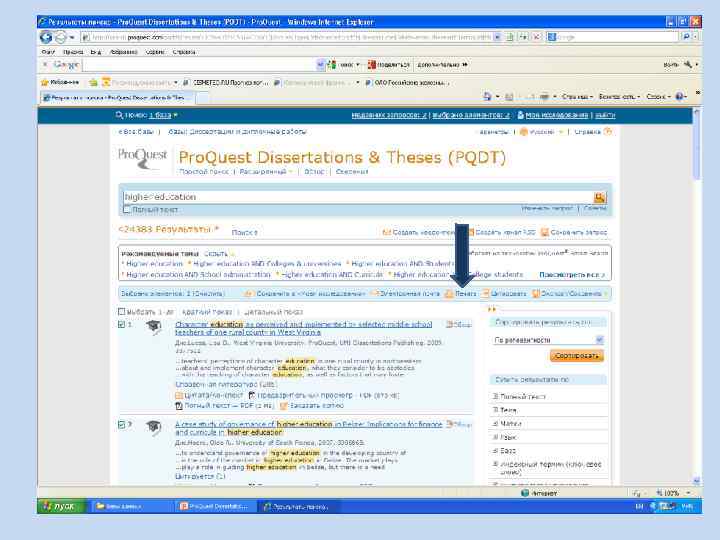Switch to ProQuest Dissertations PowerPoint taskbar item
720x540 pixels.
click(215, 506)
